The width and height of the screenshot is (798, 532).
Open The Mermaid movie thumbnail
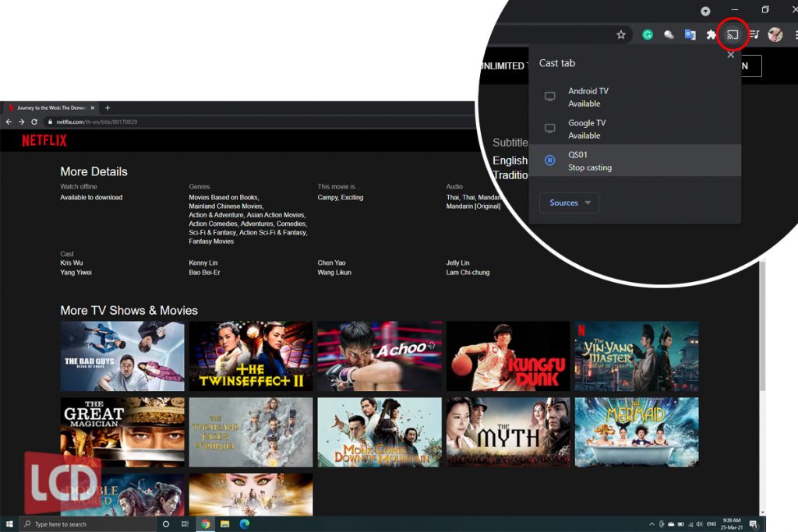(x=637, y=432)
